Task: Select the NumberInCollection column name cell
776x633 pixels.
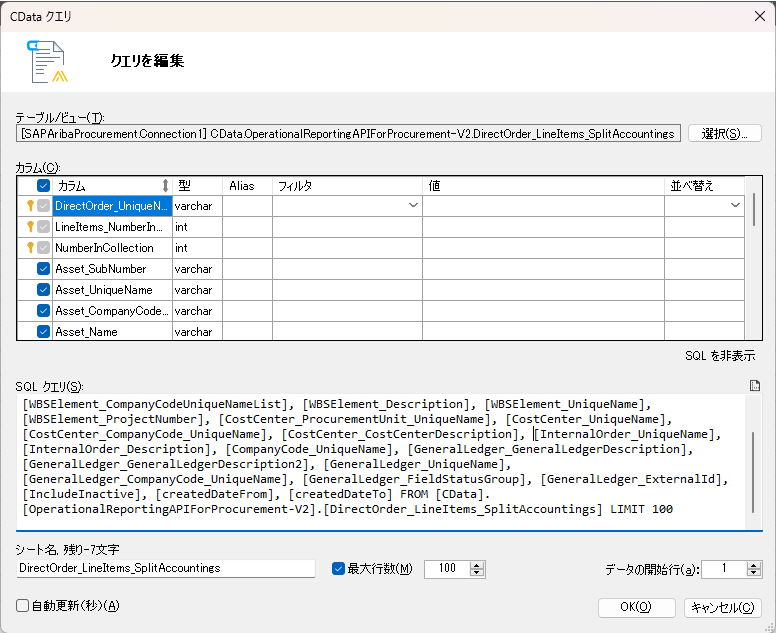Action: point(112,247)
